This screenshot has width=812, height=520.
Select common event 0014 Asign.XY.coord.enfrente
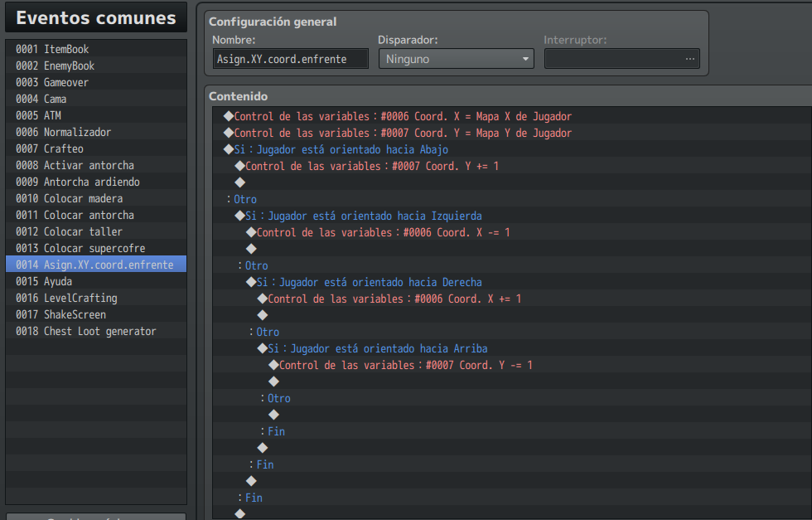tap(96, 265)
